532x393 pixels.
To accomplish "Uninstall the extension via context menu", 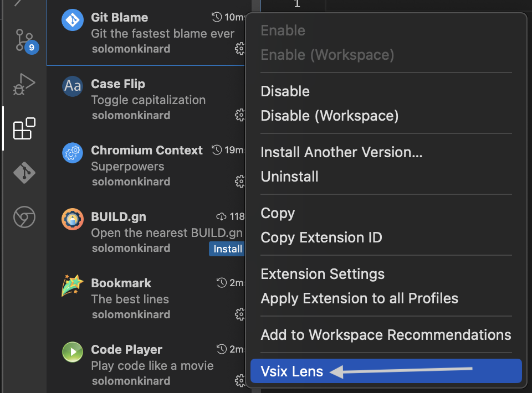I will (x=289, y=177).
